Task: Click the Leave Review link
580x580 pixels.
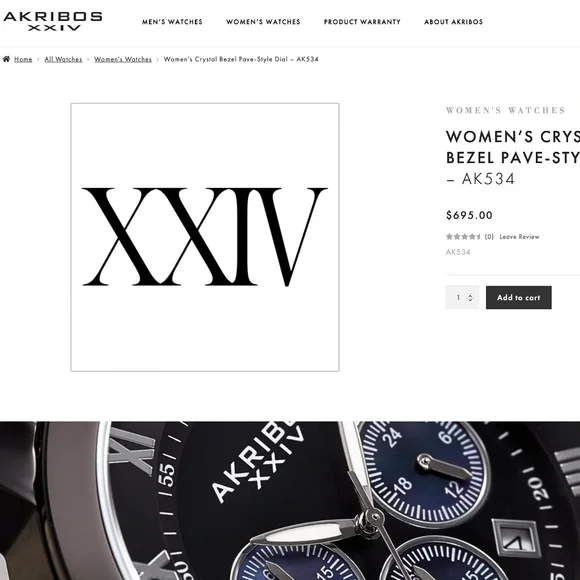Action: point(519,237)
